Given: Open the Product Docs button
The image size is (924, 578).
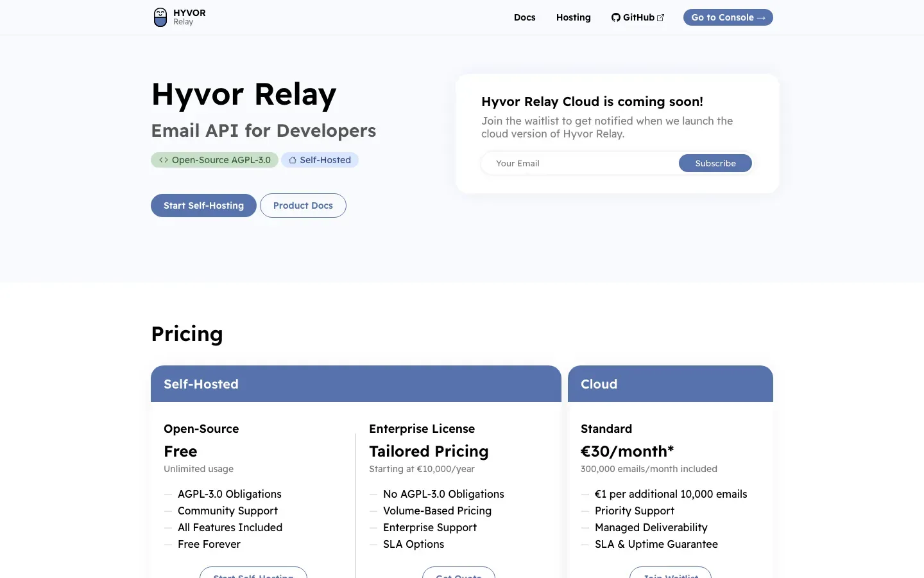Looking at the screenshot, I should (x=303, y=206).
